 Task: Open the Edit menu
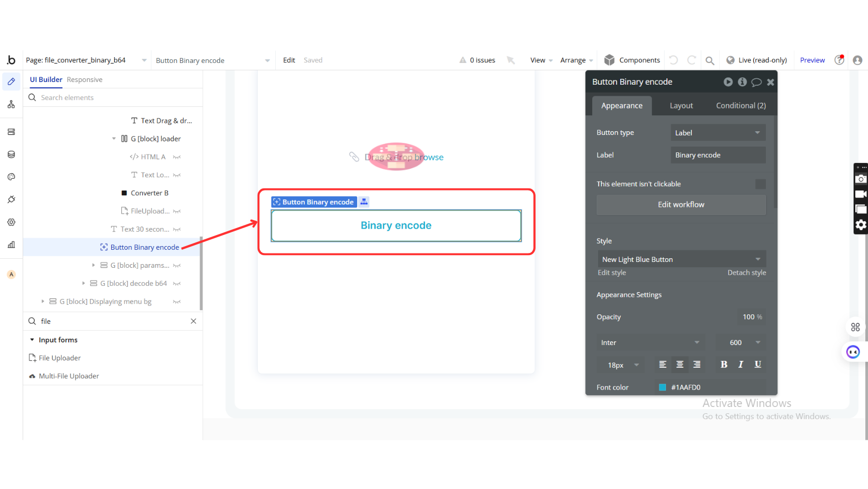coord(289,60)
